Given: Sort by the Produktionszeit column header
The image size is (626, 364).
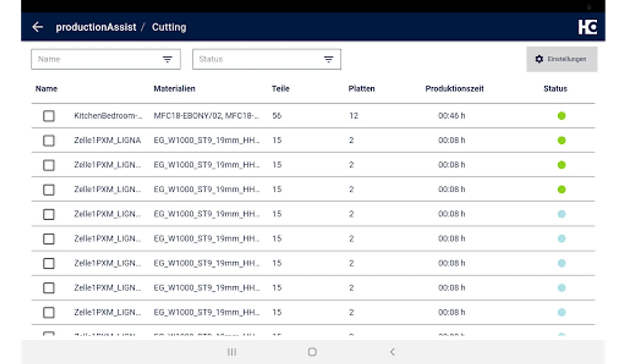Looking at the screenshot, I should coord(454,89).
